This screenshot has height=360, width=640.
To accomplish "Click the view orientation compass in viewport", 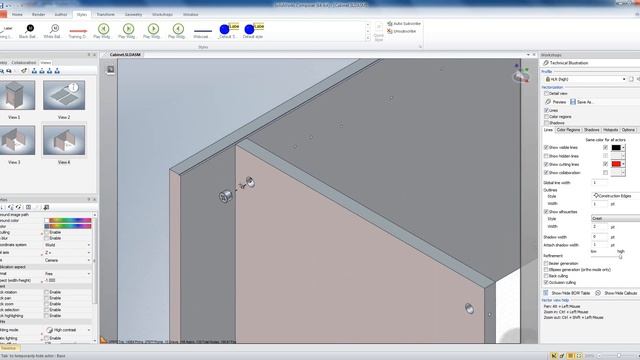I will [x=521, y=74].
